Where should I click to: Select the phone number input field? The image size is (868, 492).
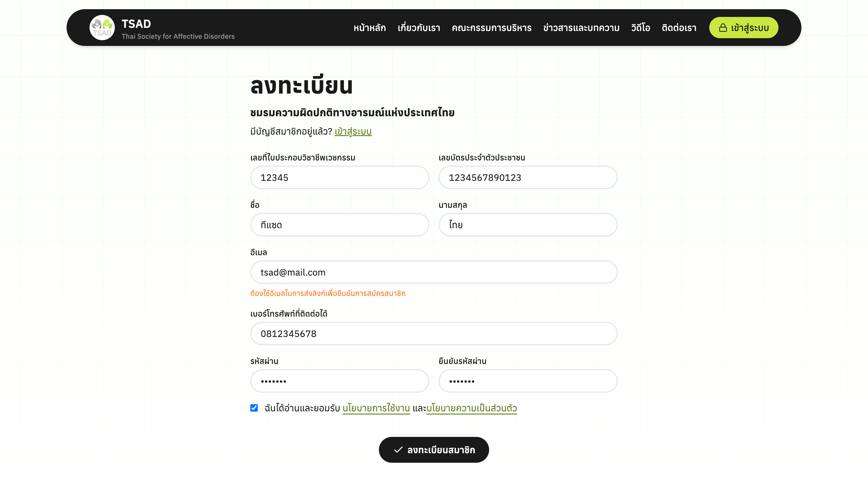(x=433, y=334)
